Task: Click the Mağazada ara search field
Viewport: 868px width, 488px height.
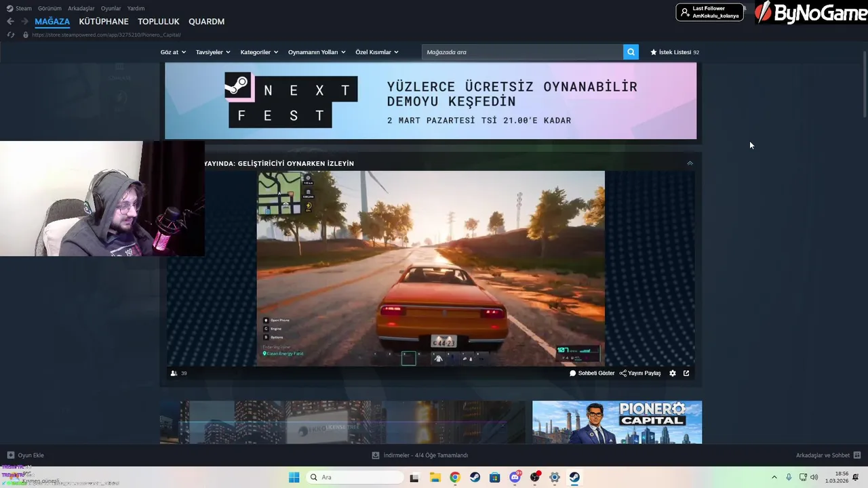Action: (522, 52)
